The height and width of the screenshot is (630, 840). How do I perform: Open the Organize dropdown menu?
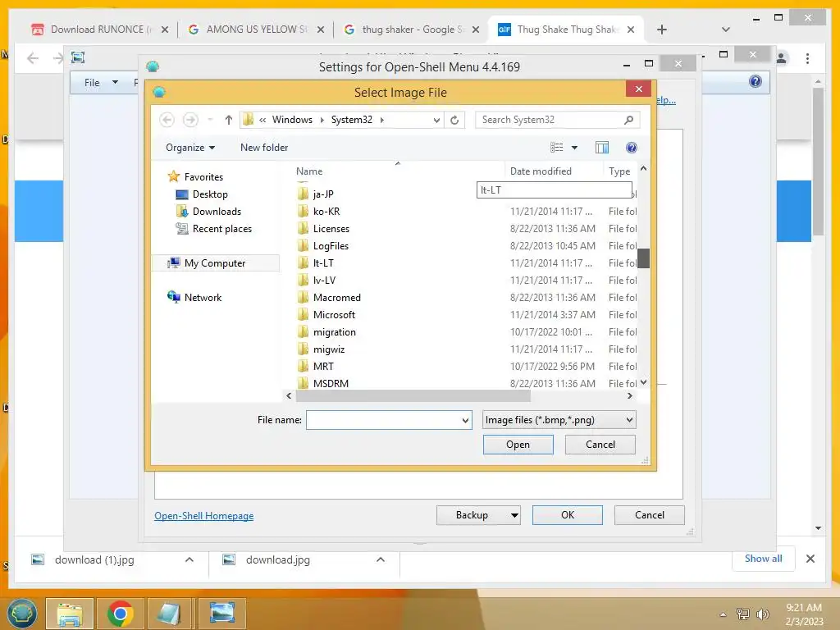pos(190,148)
